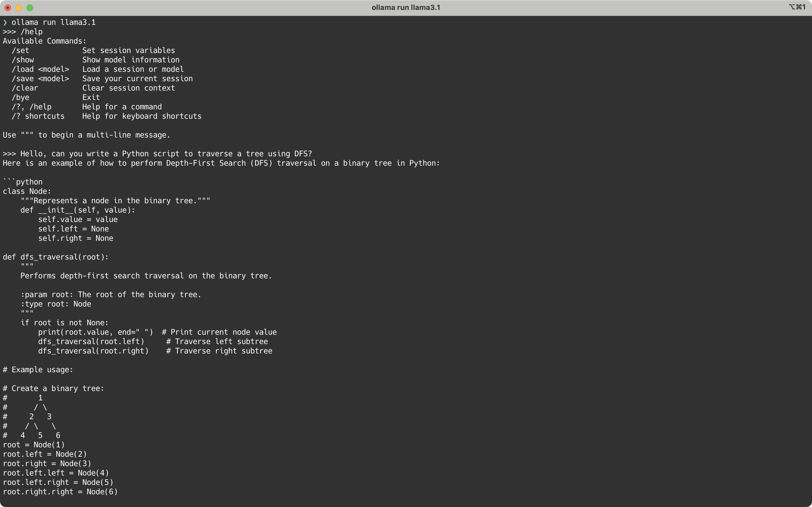Viewport: 812px width, 507px height.
Task: Click the ⌥⌘1 window shortcut indicator
Action: (797, 7)
